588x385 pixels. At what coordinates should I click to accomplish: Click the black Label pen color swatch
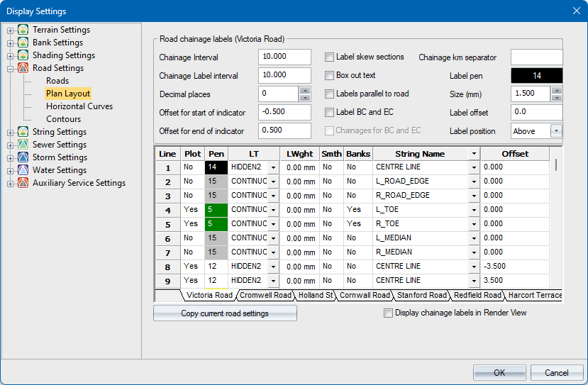pos(536,75)
